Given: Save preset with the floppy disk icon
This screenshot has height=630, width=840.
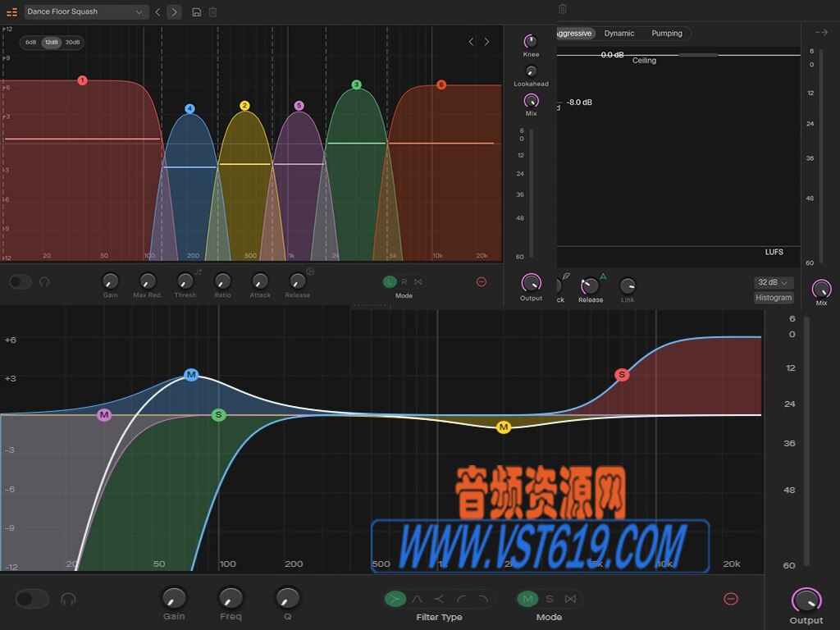Looking at the screenshot, I should [197, 11].
